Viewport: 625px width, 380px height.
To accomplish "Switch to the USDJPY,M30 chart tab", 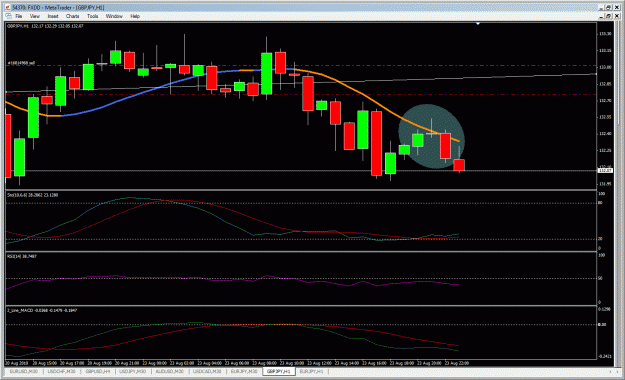I will pyautogui.click(x=133, y=372).
